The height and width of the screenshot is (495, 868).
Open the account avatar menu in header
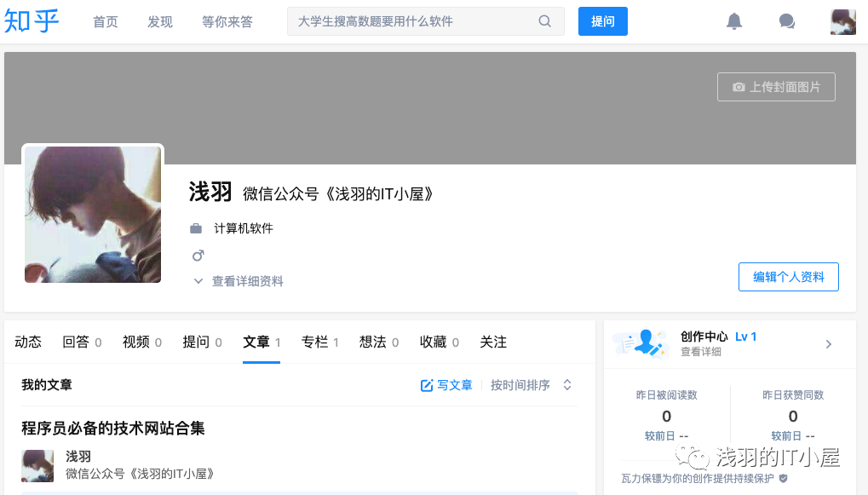click(842, 21)
